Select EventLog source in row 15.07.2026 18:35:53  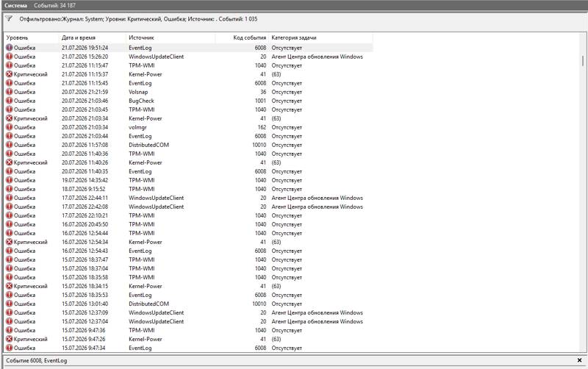click(140, 295)
